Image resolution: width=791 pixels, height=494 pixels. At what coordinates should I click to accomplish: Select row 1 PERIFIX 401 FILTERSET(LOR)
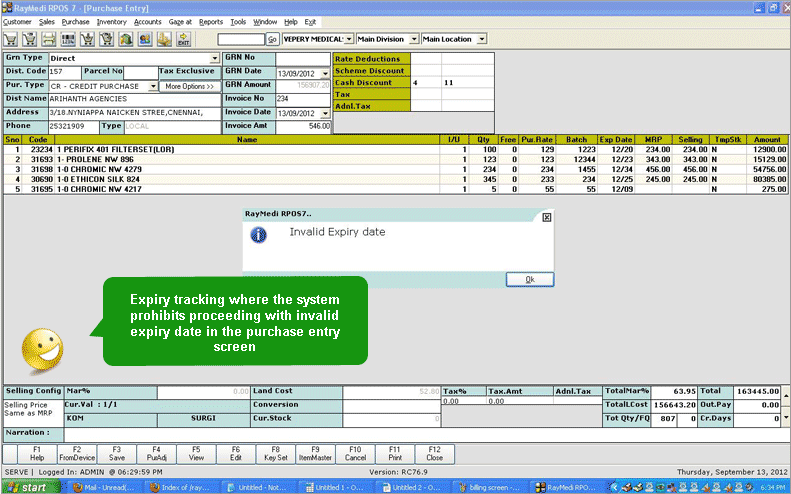[396, 149]
